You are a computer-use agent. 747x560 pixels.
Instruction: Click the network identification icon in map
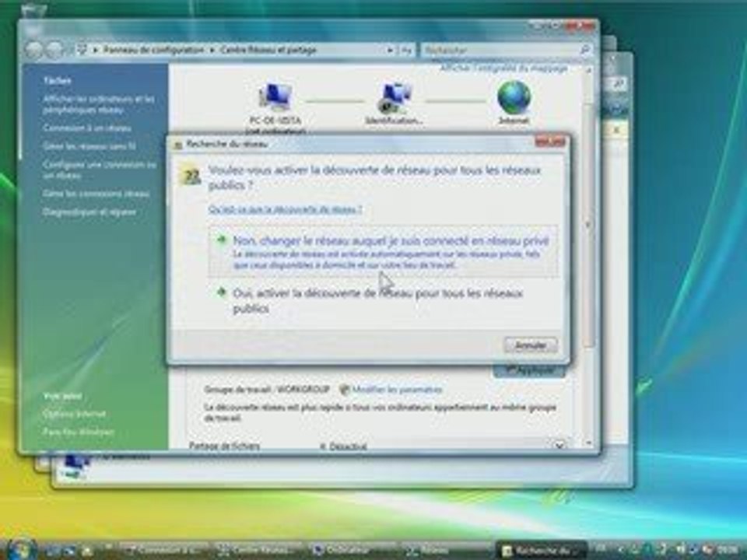395,98
